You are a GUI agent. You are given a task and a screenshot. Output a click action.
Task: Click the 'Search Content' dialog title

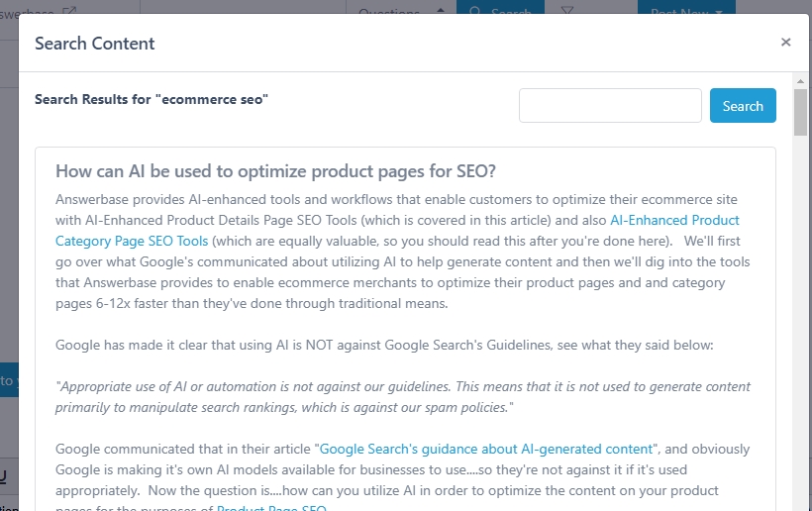[95, 44]
